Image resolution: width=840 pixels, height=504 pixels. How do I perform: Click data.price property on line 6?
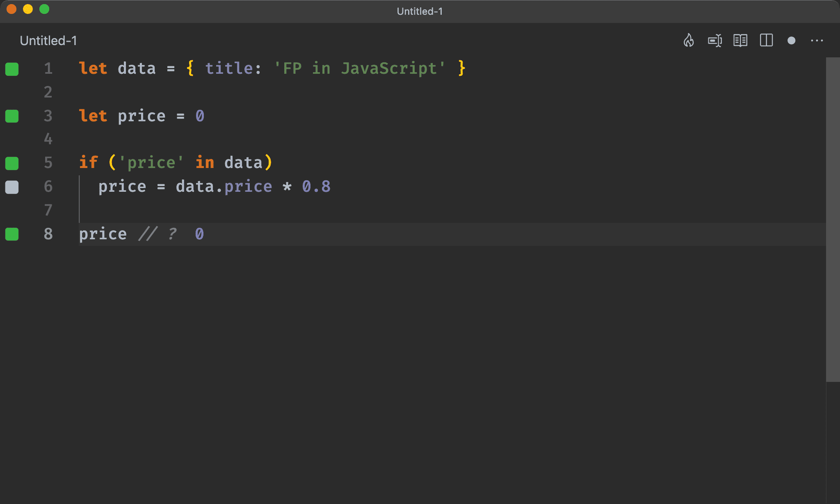click(248, 187)
